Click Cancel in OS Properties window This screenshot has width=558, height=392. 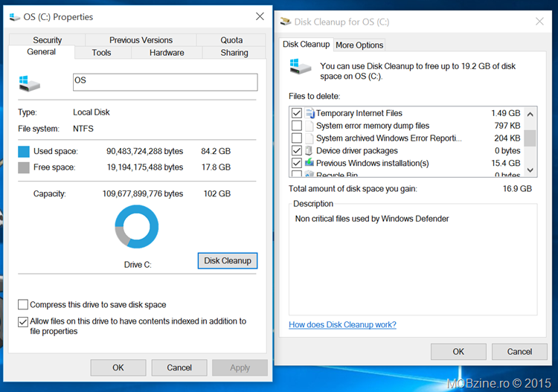pyautogui.click(x=179, y=367)
